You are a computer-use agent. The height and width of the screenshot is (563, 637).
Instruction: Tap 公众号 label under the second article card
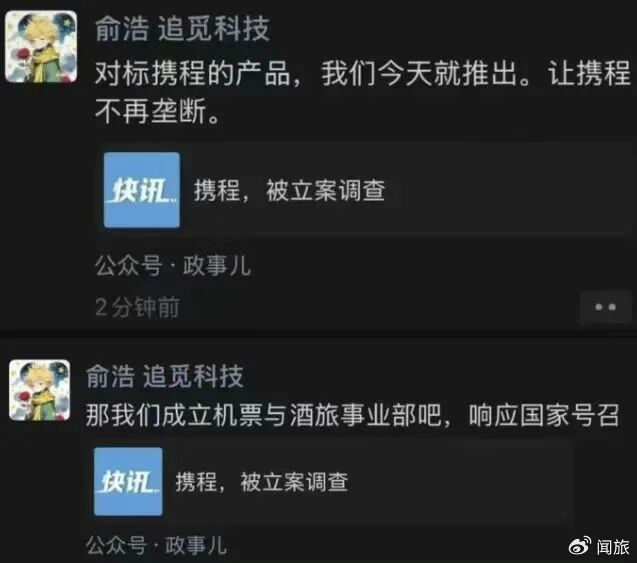tap(116, 545)
